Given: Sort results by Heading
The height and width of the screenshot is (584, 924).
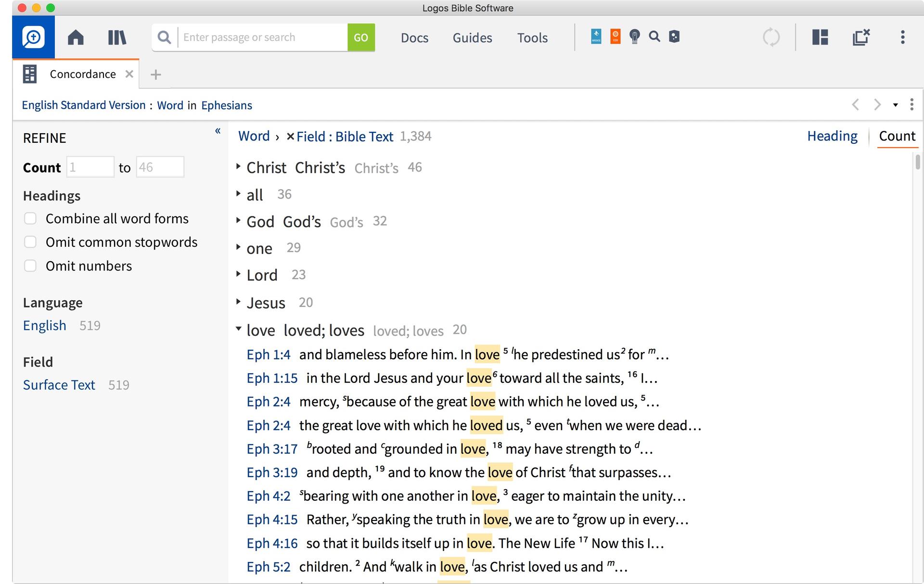Looking at the screenshot, I should [x=832, y=136].
